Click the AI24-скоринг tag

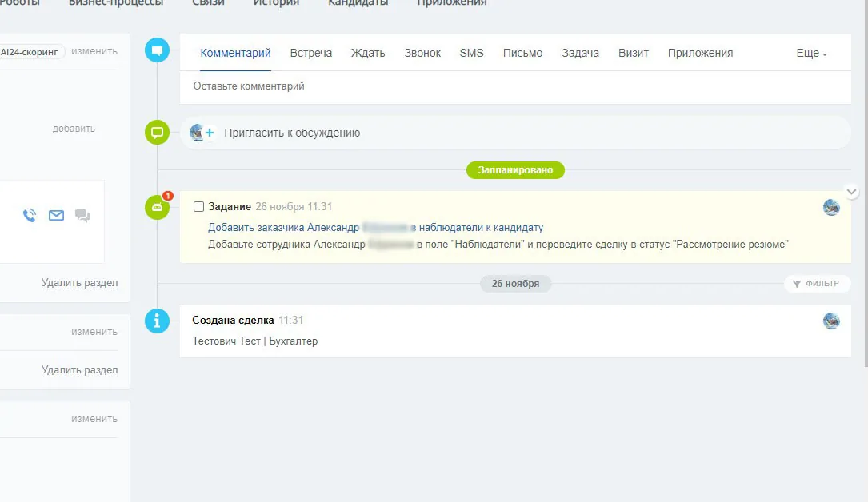[30, 51]
